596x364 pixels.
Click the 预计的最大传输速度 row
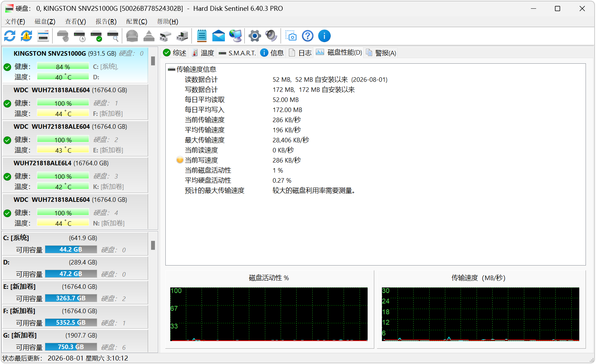375,190
